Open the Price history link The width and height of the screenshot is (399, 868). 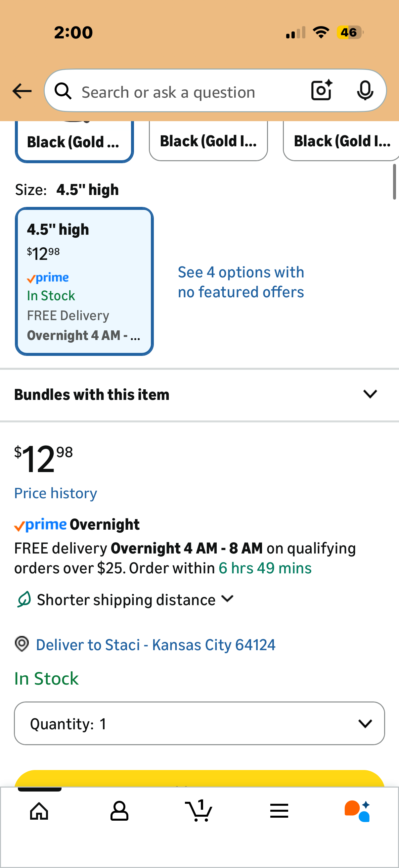[x=56, y=493]
